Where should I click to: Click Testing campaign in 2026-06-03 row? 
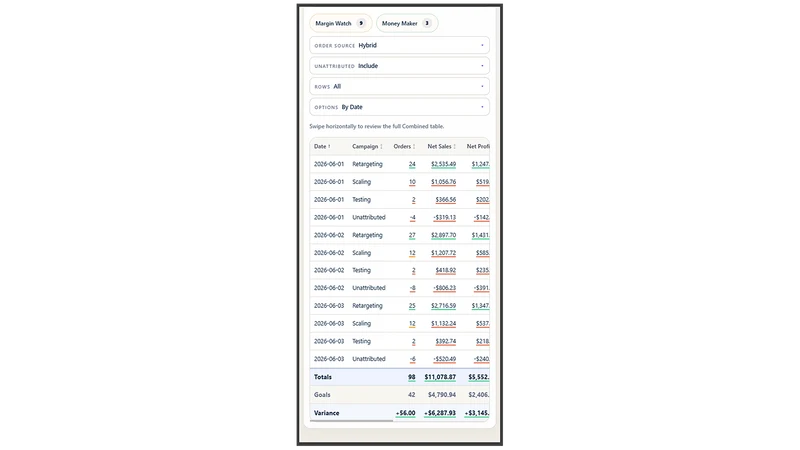click(x=361, y=341)
